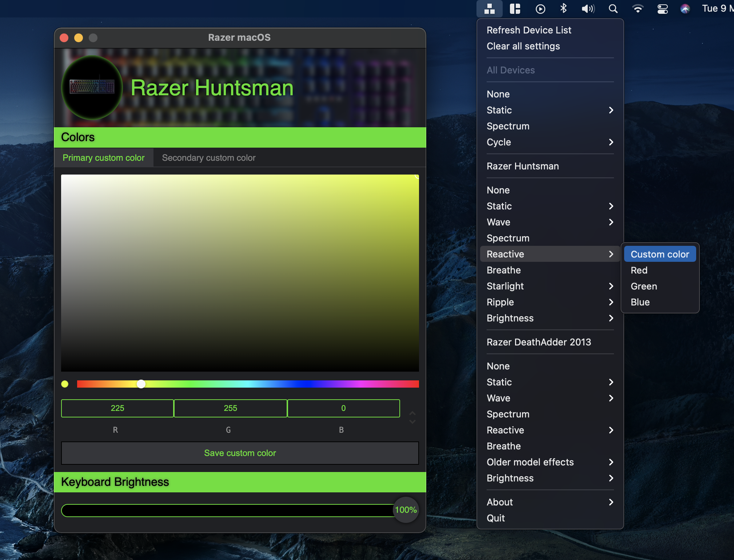Click the volume icon in menu bar
The height and width of the screenshot is (560, 734).
[x=588, y=9]
